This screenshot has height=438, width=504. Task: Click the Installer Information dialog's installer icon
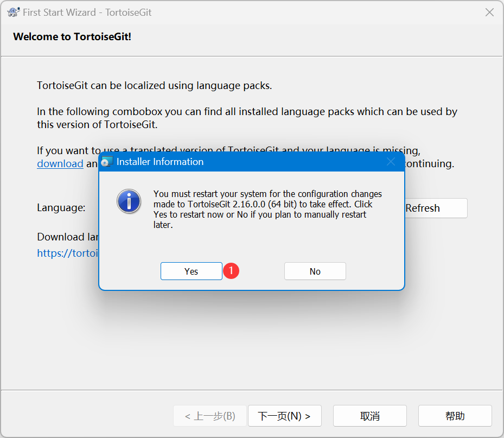107,162
